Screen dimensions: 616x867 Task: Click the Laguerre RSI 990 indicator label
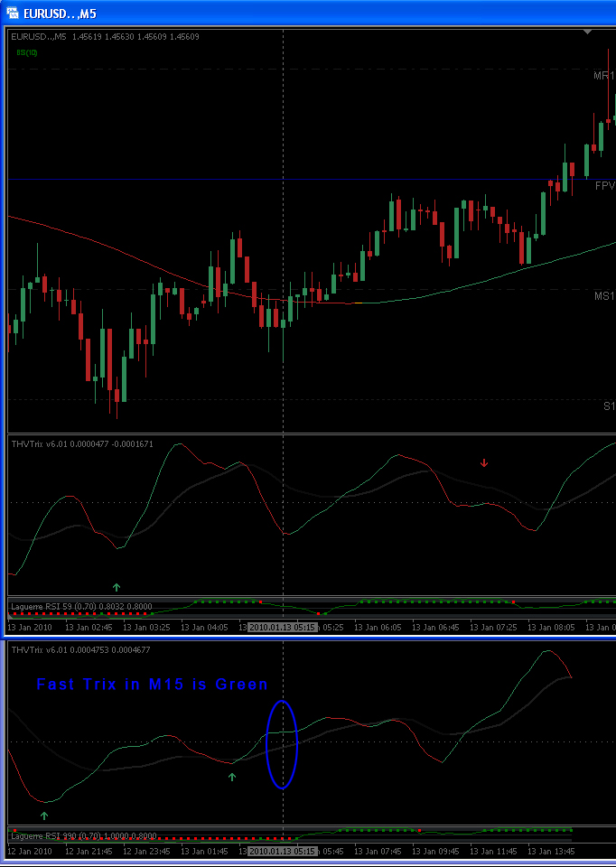tap(84, 836)
